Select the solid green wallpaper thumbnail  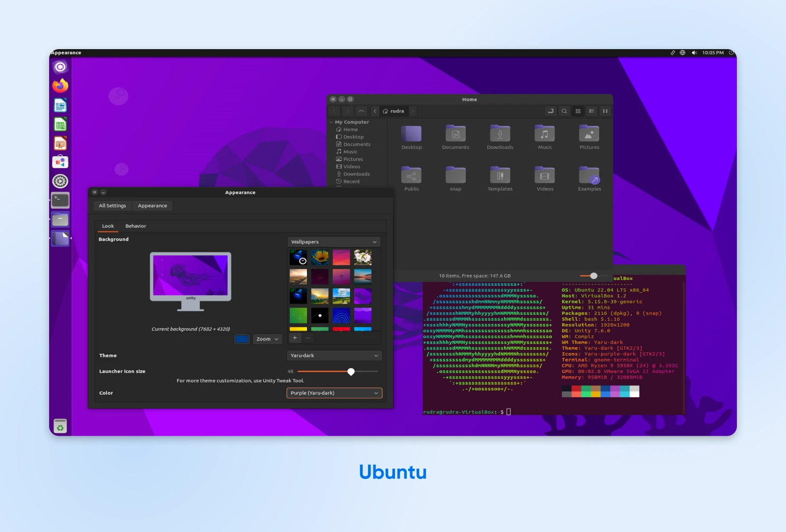[298, 315]
